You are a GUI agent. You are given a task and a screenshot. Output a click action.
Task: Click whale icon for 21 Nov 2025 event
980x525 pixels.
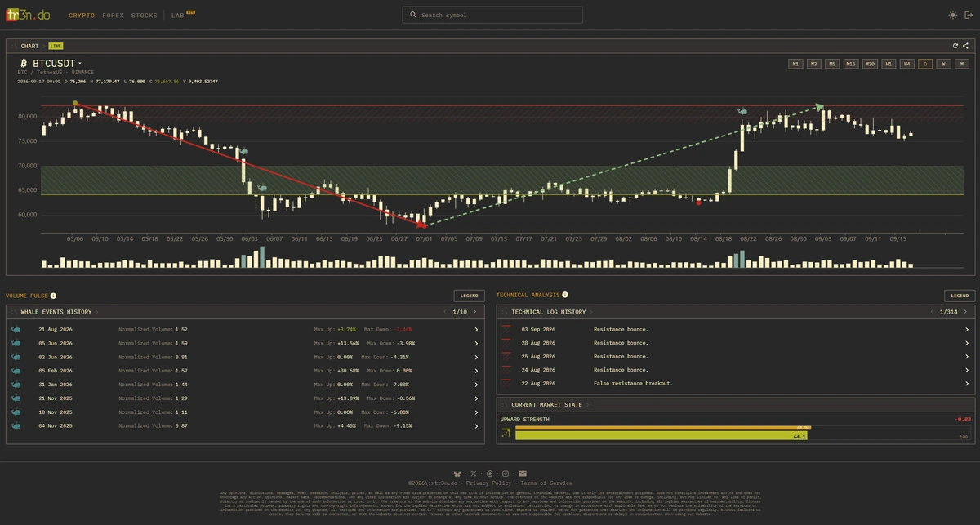[16, 398]
